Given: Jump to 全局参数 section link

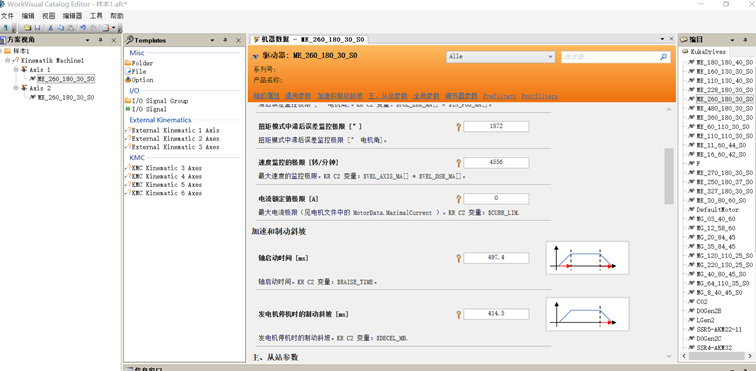Looking at the screenshot, I should pyautogui.click(x=426, y=96).
